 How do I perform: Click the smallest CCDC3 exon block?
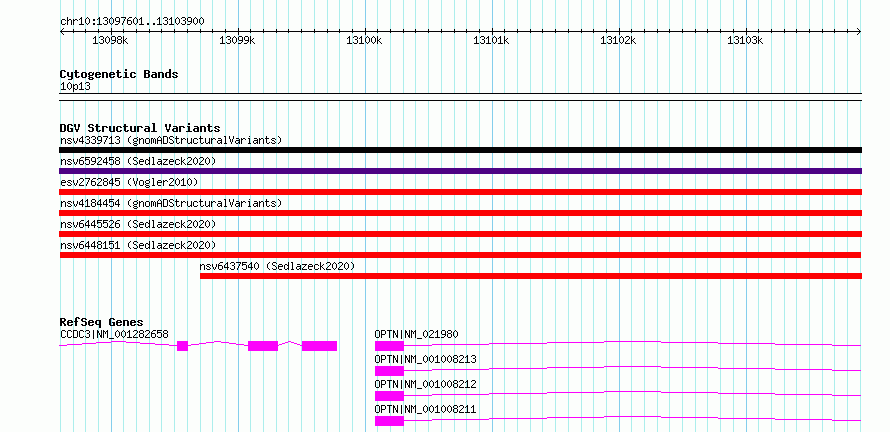pyautogui.click(x=182, y=346)
